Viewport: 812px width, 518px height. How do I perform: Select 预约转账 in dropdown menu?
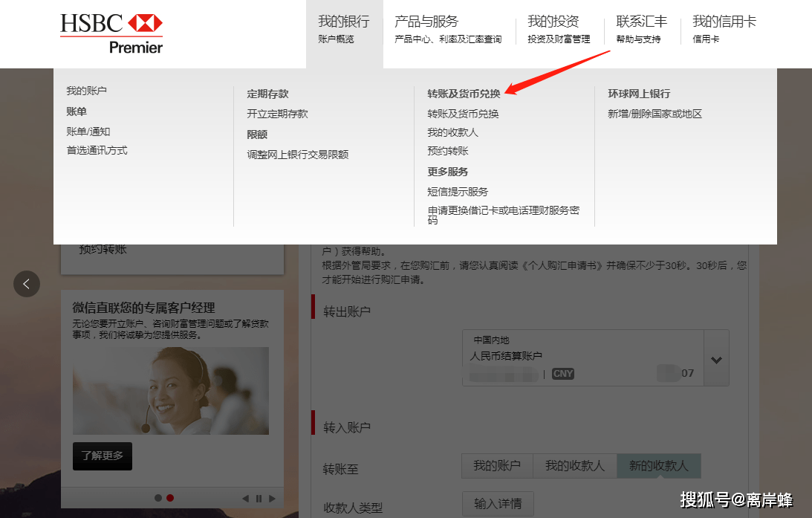(x=447, y=151)
